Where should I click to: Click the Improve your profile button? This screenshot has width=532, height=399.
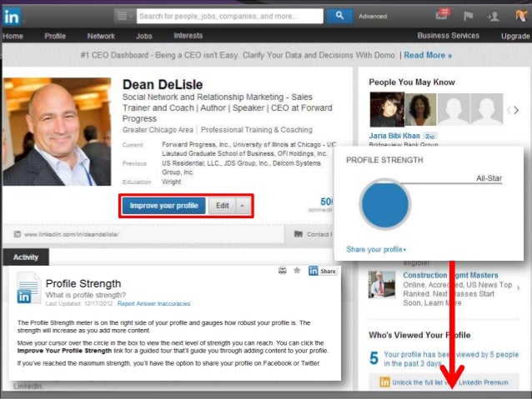click(x=164, y=206)
